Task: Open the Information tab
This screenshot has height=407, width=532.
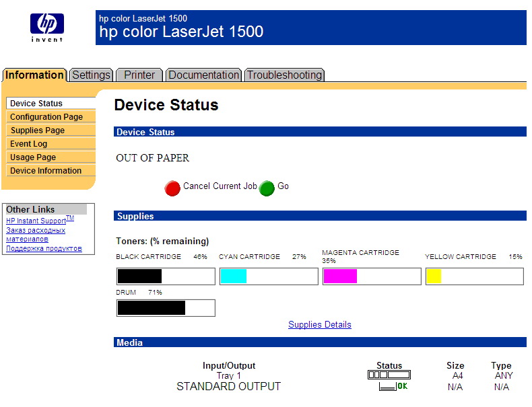Action: coord(34,75)
